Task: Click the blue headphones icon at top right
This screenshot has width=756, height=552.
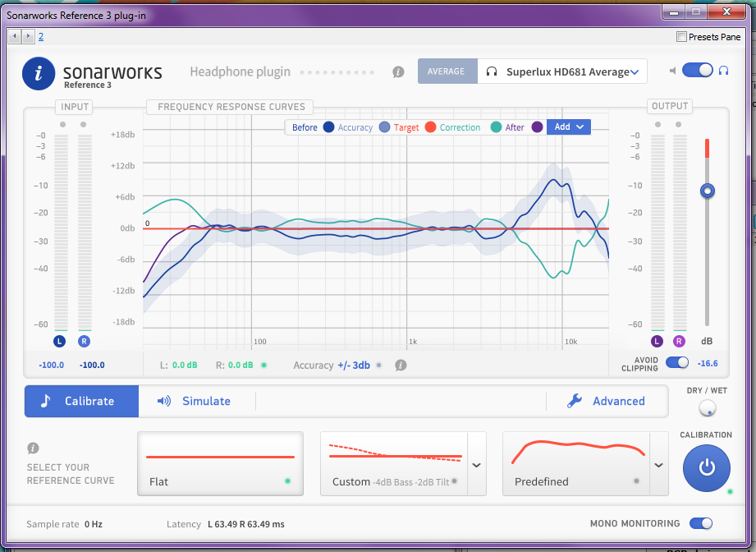Action: click(x=723, y=71)
